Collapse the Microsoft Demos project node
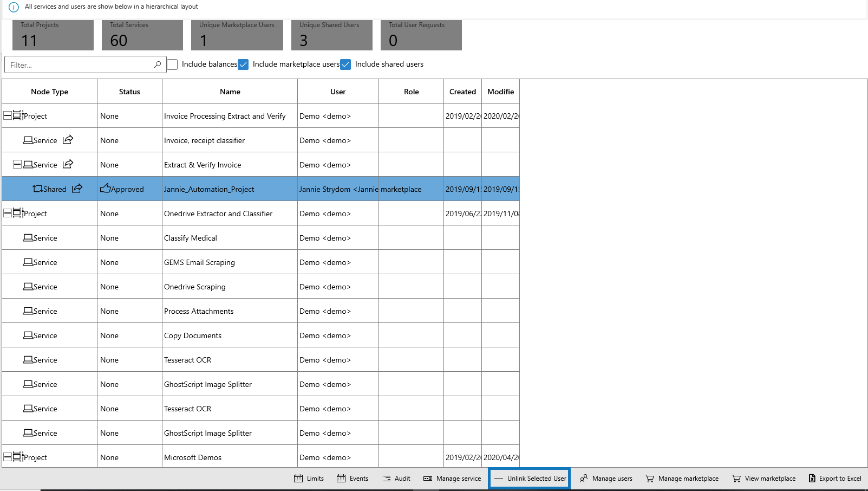Screen dimensions: 868x491 8,457
